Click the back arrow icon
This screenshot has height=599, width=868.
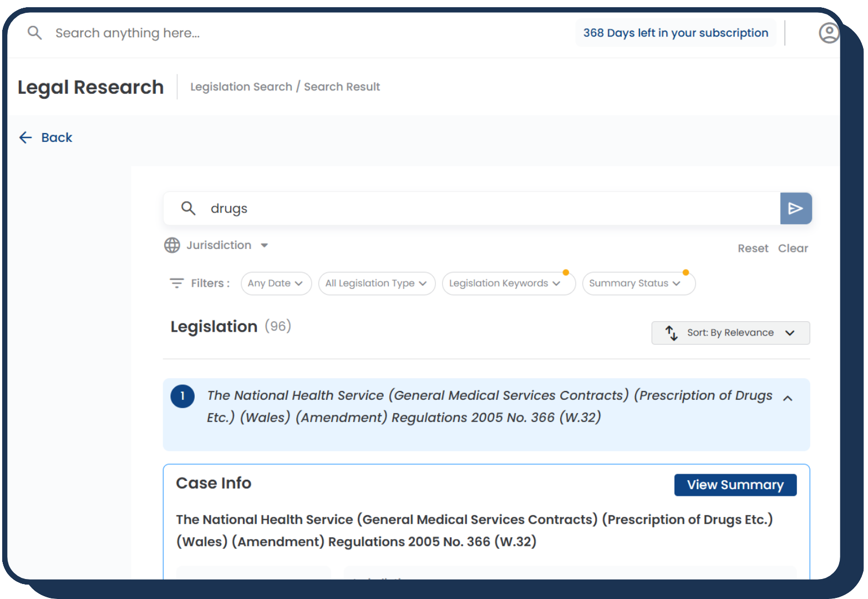pos(26,138)
